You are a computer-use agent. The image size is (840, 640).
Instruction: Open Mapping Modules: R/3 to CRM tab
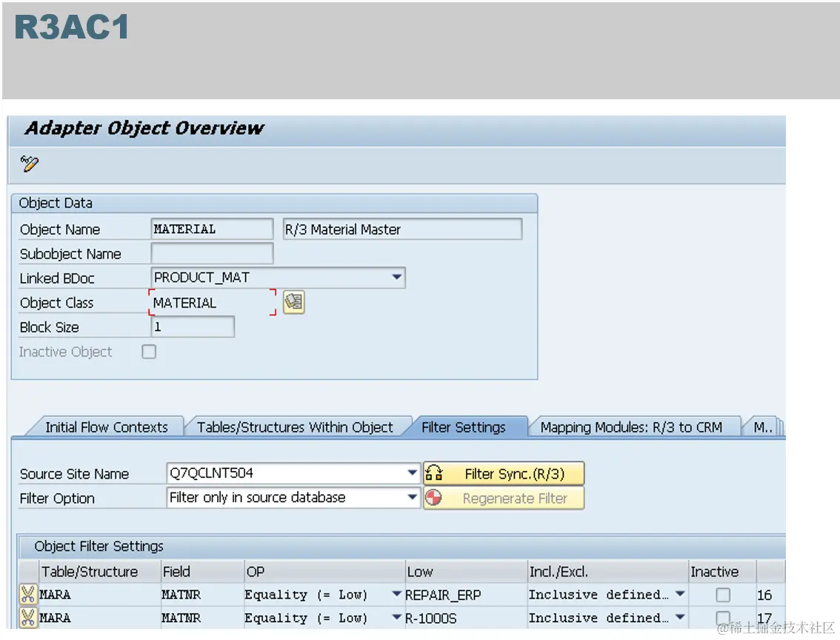631,427
